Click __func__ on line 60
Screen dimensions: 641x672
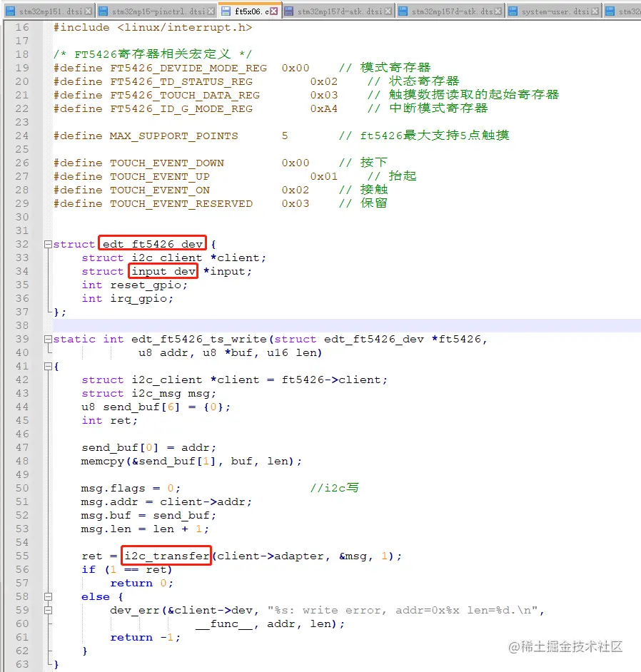coord(224,624)
